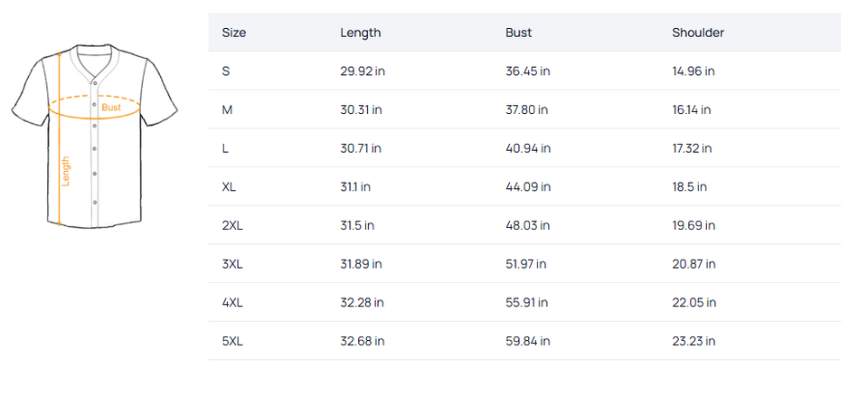
Task: Select the Bust column header in the table
Action: [519, 33]
